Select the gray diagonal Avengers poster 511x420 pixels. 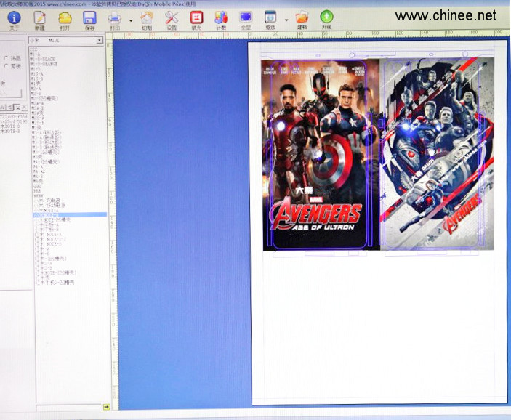[x=437, y=154]
